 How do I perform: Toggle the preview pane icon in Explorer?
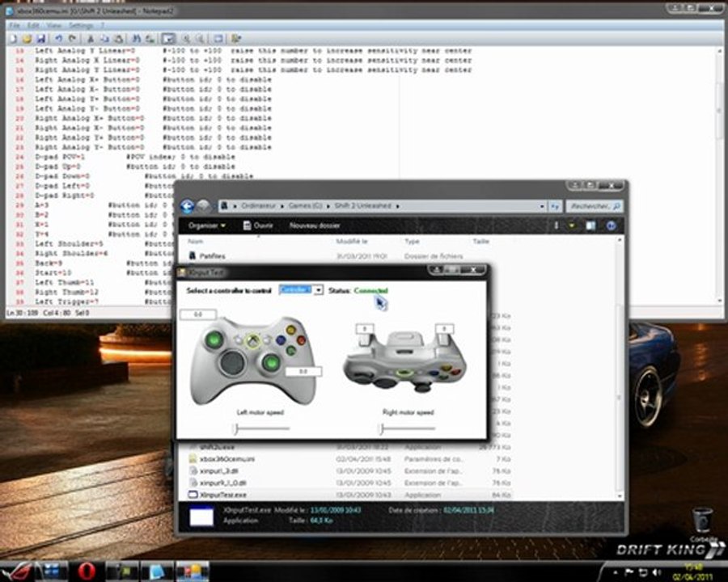point(590,226)
